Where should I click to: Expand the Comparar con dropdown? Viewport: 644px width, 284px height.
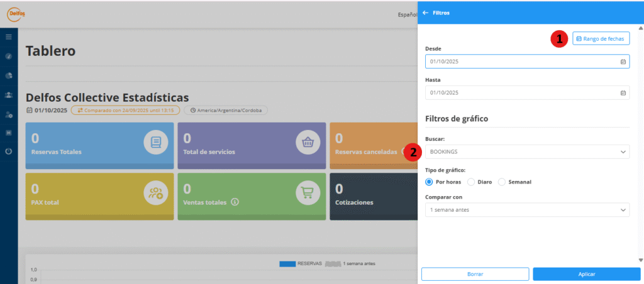coord(527,209)
